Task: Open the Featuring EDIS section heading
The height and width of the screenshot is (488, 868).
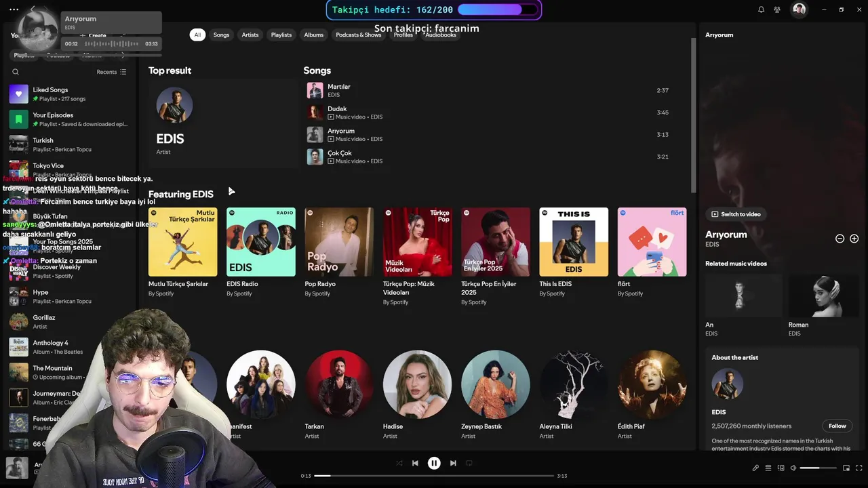Action: pyautogui.click(x=181, y=194)
